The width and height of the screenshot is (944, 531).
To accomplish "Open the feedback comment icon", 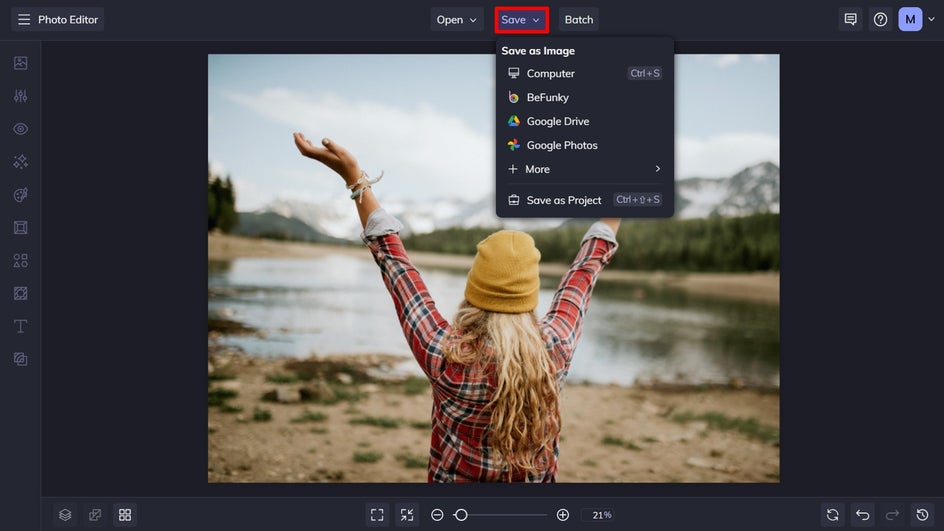I will [850, 19].
